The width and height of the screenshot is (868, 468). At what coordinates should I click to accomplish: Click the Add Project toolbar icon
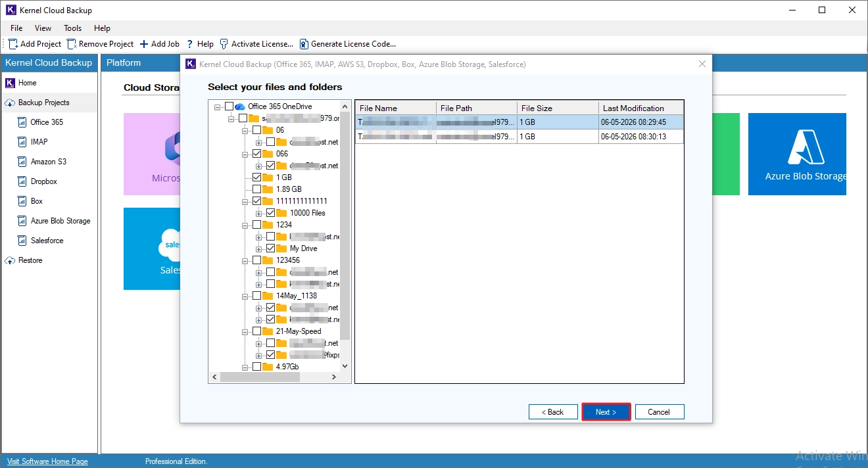[13, 44]
